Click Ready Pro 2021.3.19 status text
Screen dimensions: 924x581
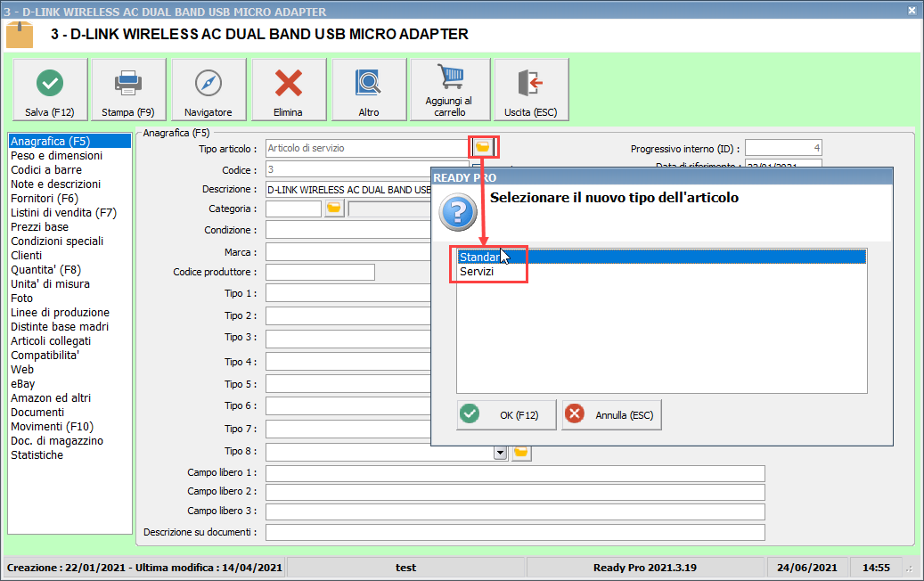click(645, 568)
